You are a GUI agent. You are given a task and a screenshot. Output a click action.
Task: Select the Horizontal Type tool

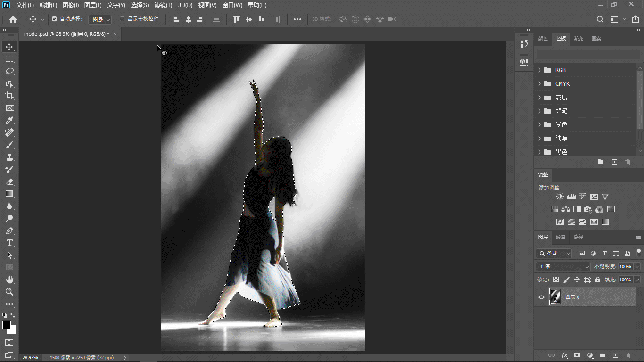pyautogui.click(x=9, y=243)
